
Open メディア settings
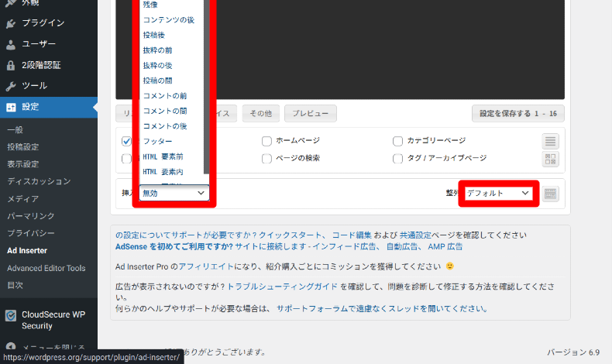[x=23, y=198]
